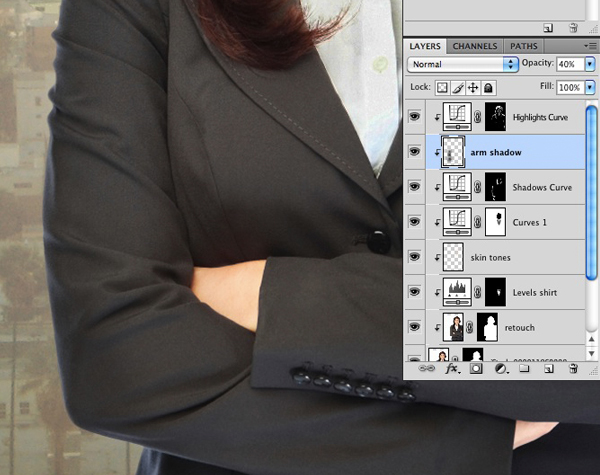Switch to the Channels tab

(475, 46)
